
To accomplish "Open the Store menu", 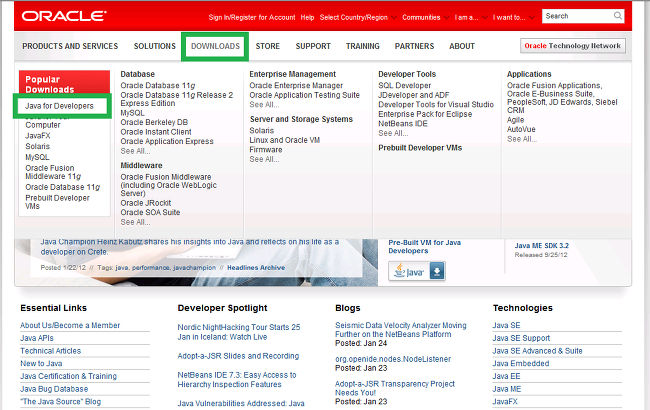I will [267, 46].
